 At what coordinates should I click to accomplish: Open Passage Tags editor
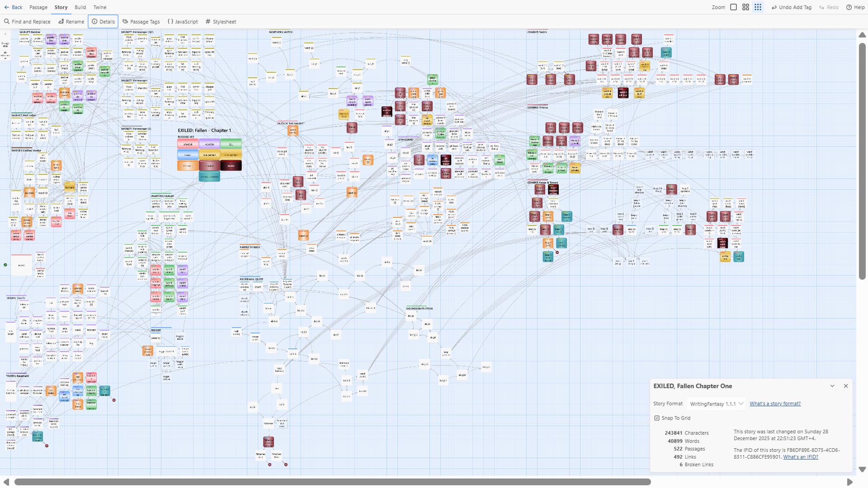(141, 22)
